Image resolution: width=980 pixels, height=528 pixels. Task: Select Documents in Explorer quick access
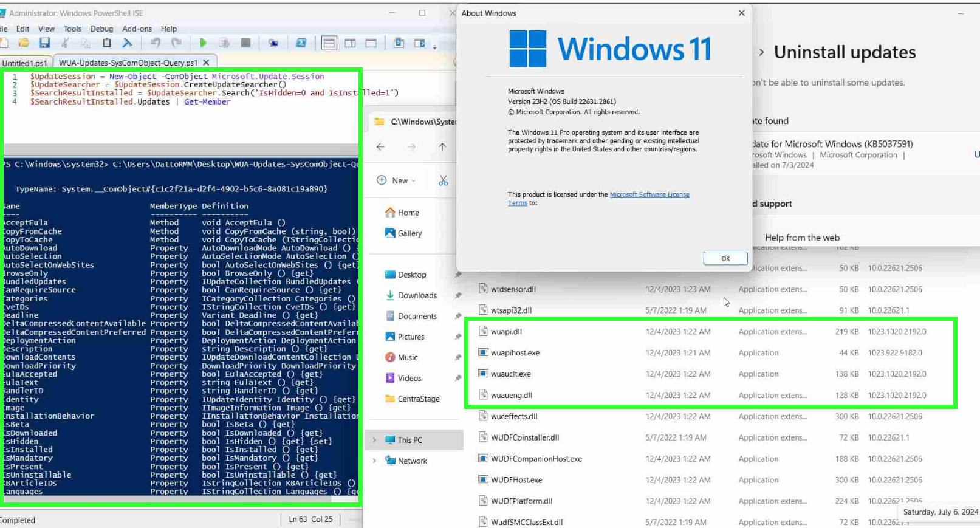pyautogui.click(x=411, y=316)
